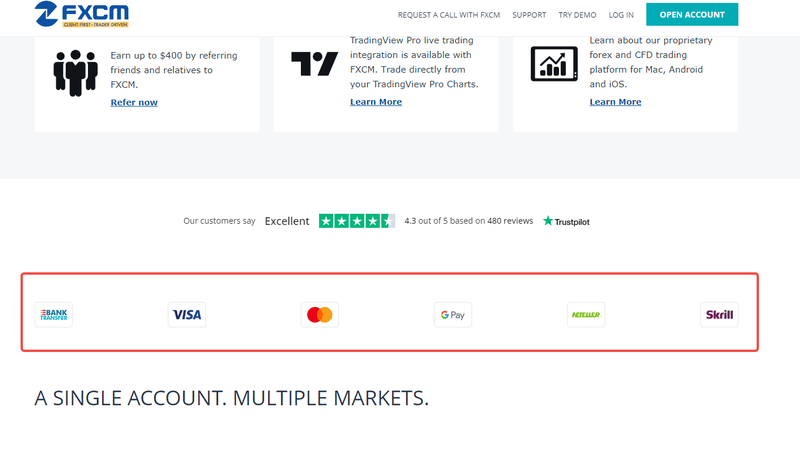Go to Try Demo in header

coord(577,15)
